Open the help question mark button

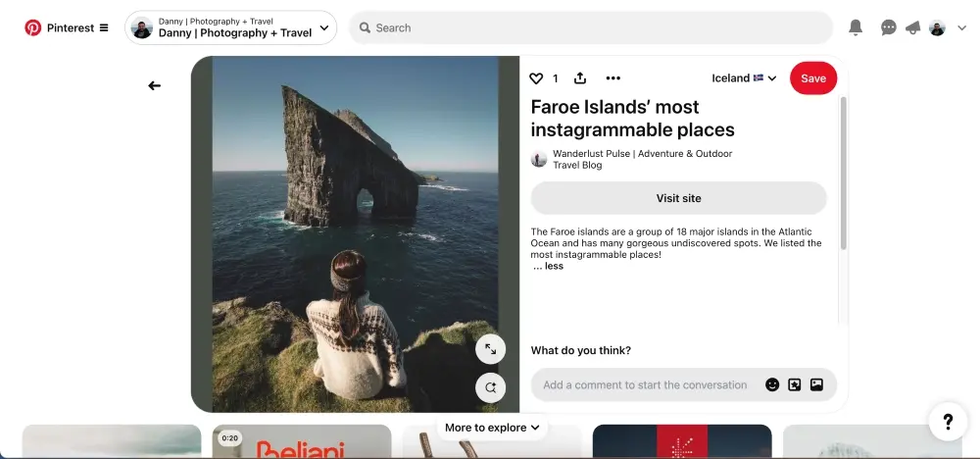click(x=948, y=422)
